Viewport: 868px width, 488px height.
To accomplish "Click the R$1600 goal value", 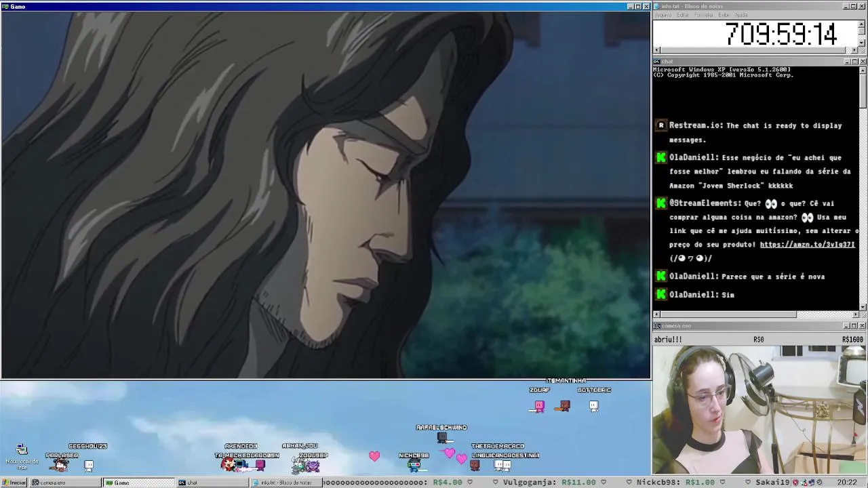I will point(852,340).
